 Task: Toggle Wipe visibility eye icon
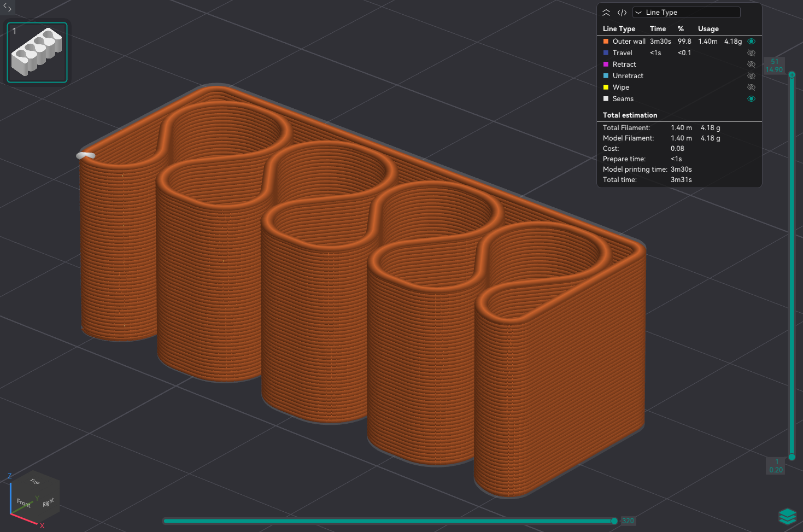[x=751, y=87]
